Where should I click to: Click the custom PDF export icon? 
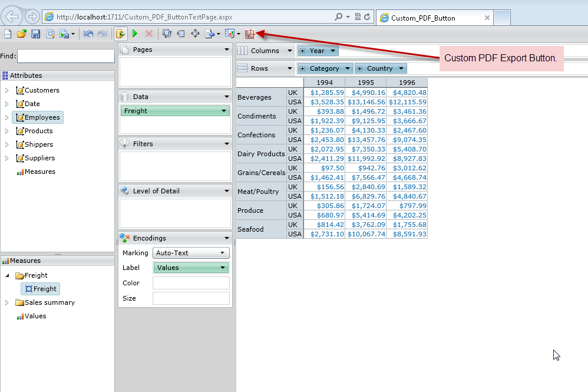click(x=250, y=34)
